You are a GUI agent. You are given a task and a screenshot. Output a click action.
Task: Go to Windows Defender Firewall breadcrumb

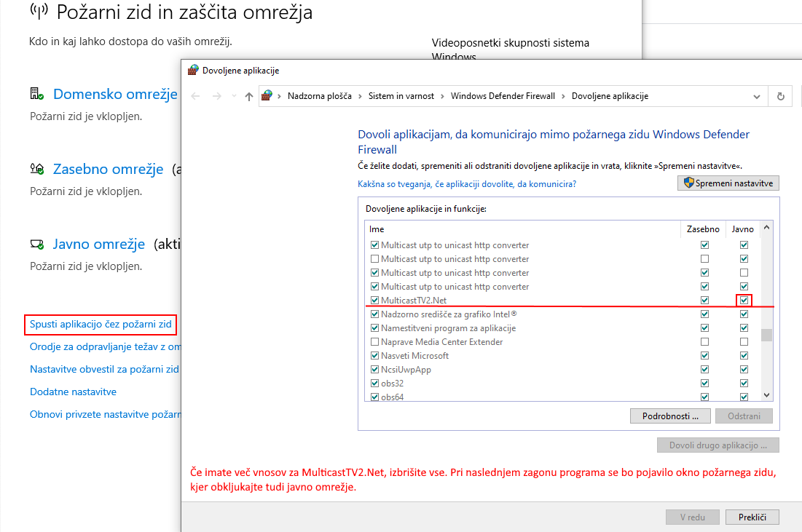pos(503,96)
